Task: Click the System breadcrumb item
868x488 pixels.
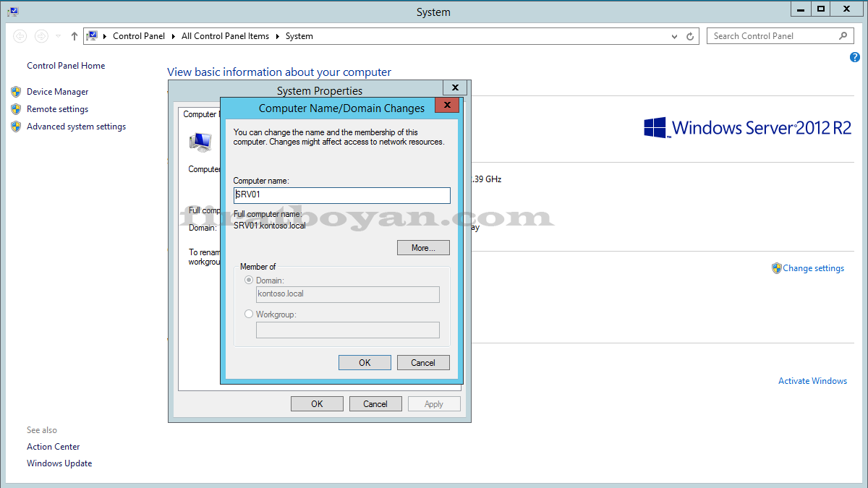Action: pyautogui.click(x=299, y=36)
